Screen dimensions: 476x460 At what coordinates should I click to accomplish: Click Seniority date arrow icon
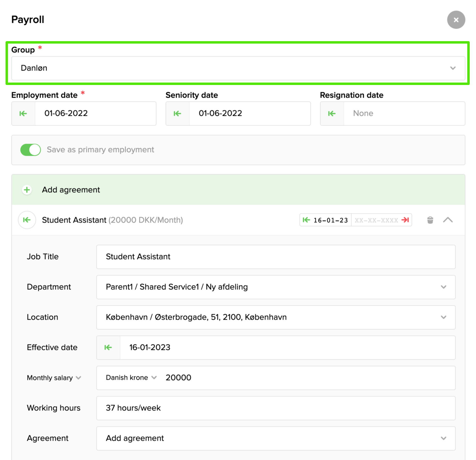[x=177, y=113]
